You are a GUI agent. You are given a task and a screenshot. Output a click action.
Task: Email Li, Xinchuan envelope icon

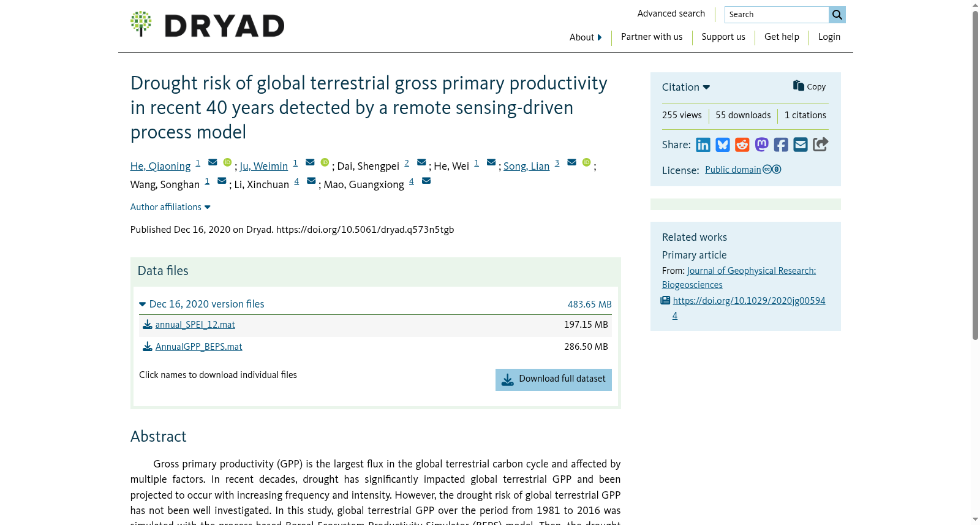[311, 181]
